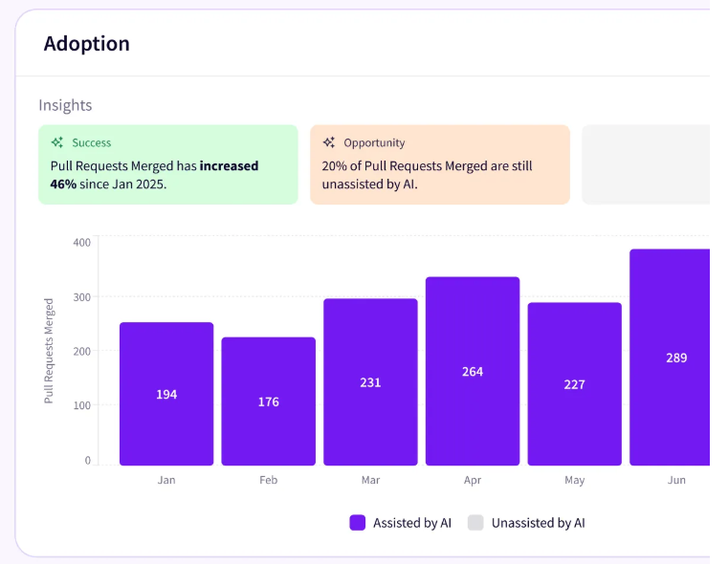Screen dimensions: 728x564
Task: Open the Opportunity insight card
Action: (440, 164)
